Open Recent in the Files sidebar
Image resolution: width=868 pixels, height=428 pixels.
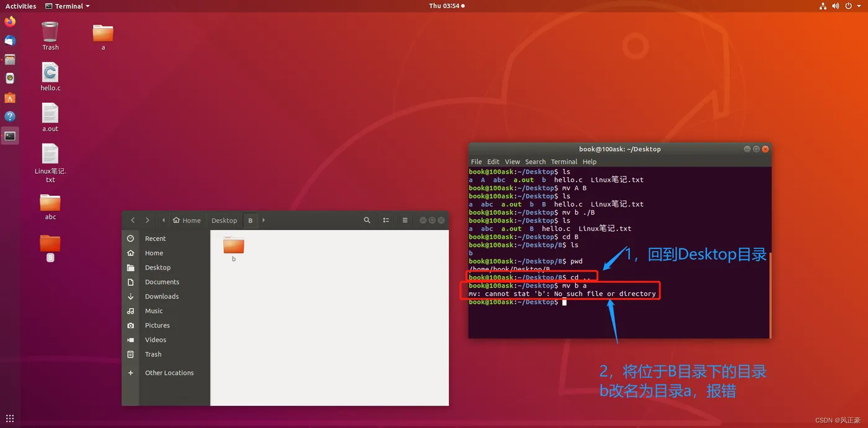(x=166, y=238)
